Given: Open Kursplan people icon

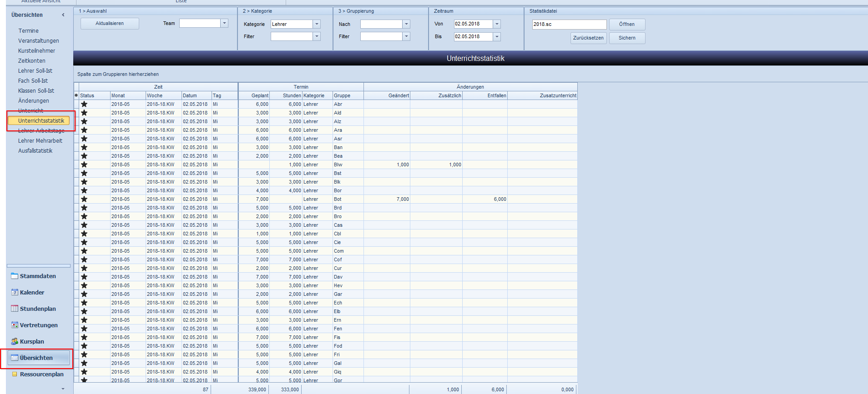Looking at the screenshot, I should point(15,342).
